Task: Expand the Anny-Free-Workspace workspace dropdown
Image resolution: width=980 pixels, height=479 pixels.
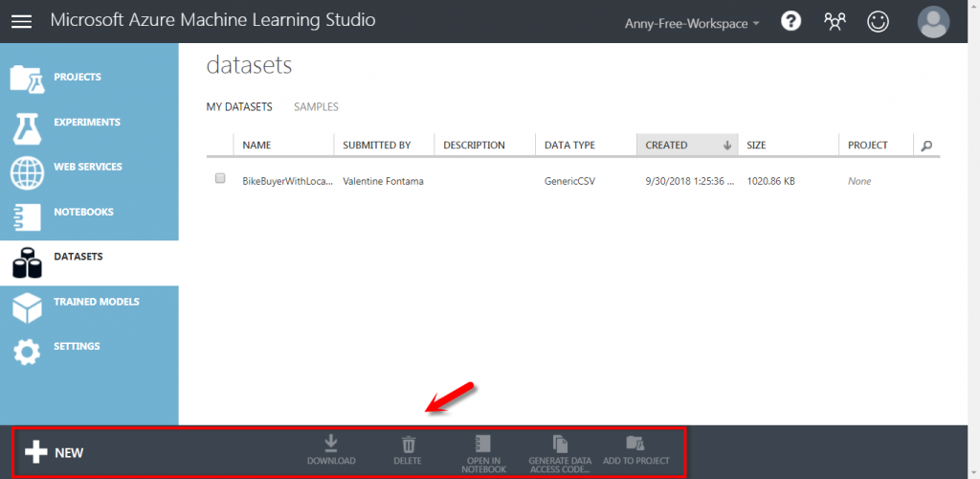Action: (693, 24)
